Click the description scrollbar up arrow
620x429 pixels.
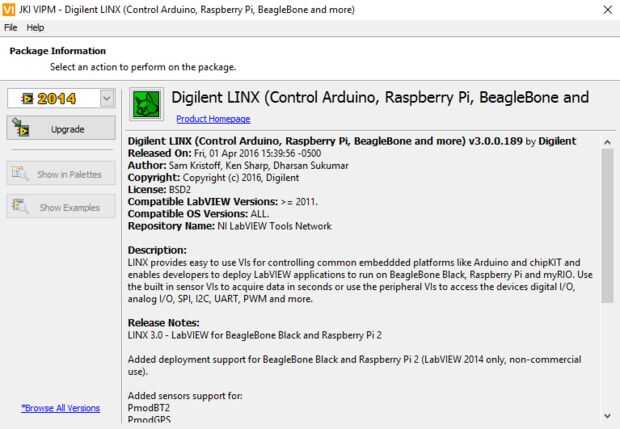point(607,142)
